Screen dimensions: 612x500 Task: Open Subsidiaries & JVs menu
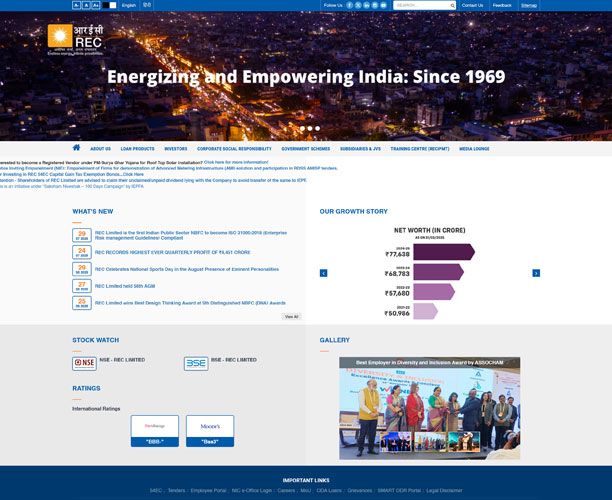coord(360,149)
